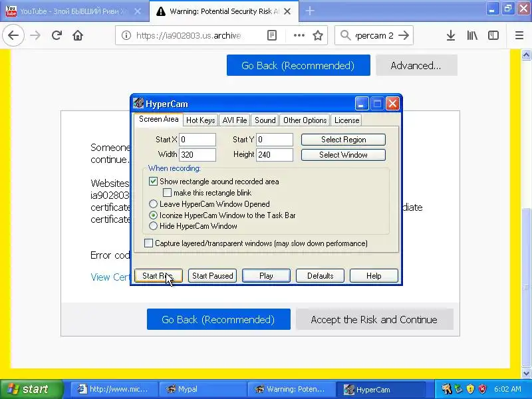Open the View Certificate link
The image size is (532, 399).
(x=110, y=277)
